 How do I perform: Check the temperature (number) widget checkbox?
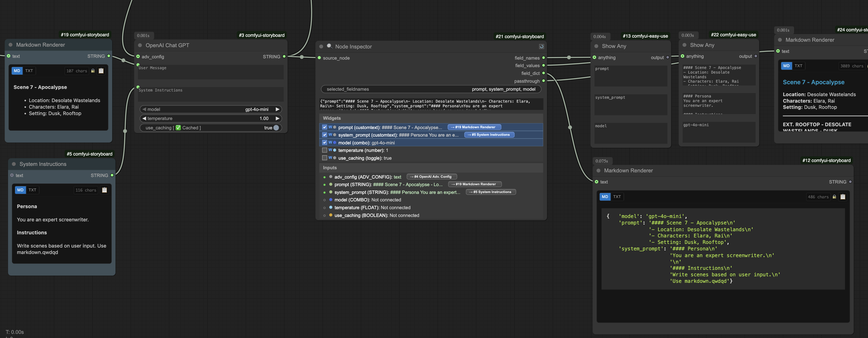pyautogui.click(x=325, y=150)
